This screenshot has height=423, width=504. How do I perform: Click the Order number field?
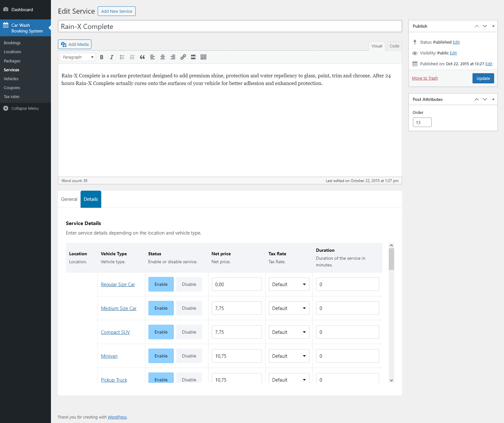point(422,123)
